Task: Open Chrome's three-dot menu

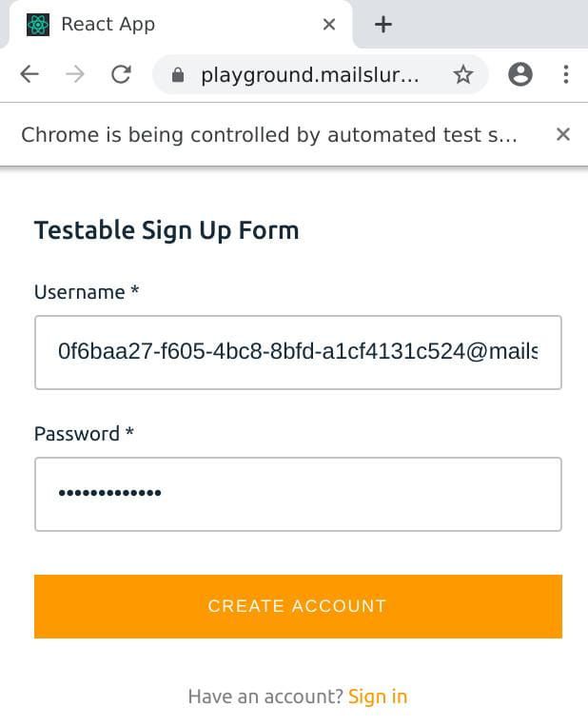Action: pyautogui.click(x=566, y=75)
